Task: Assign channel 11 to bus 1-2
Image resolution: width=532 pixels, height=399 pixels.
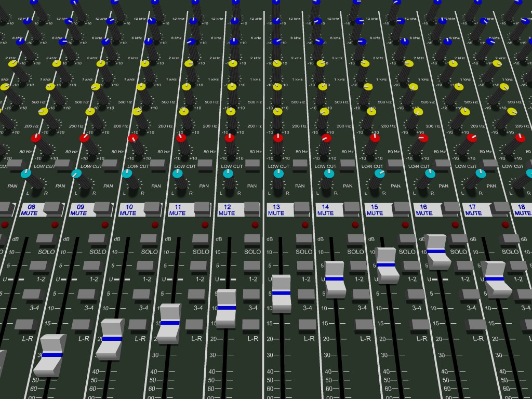Action: (197, 267)
